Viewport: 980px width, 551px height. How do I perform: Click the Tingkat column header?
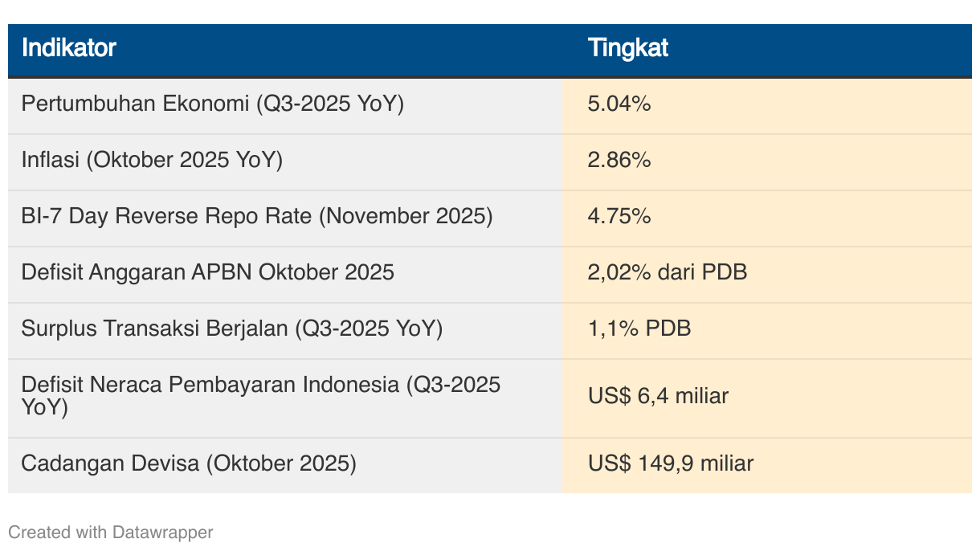pyautogui.click(x=627, y=48)
